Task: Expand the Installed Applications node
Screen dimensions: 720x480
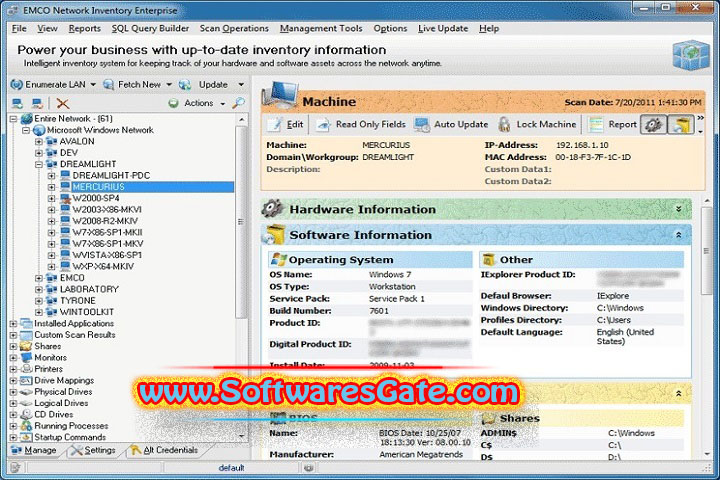Action: coord(13,323)
